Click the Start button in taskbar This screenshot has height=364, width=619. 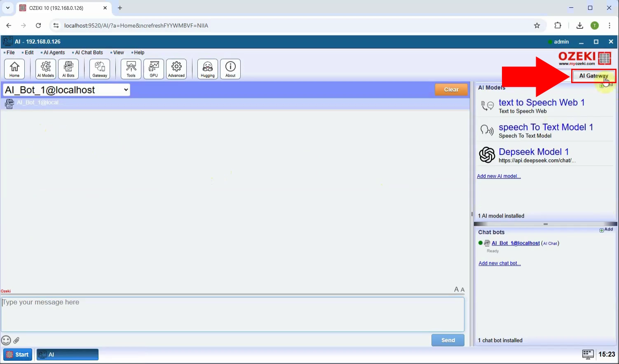[18, 355]
